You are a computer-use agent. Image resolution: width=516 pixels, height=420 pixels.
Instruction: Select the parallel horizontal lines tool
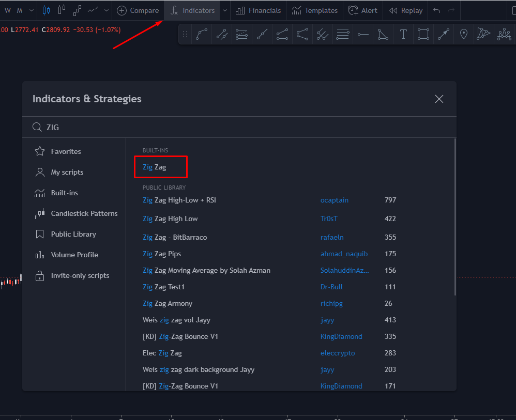[x=343, y=34]
